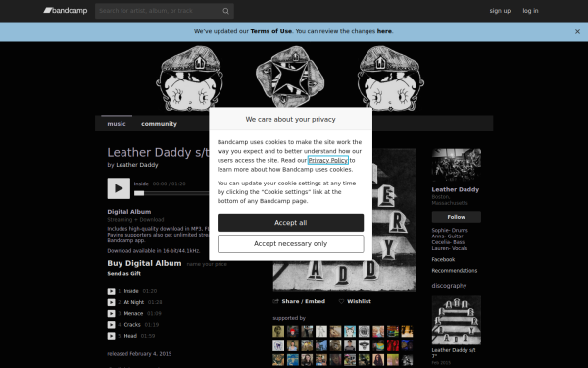588x368 pixels.
Task: Play track 2 At Night
Action: click(111, 302)
